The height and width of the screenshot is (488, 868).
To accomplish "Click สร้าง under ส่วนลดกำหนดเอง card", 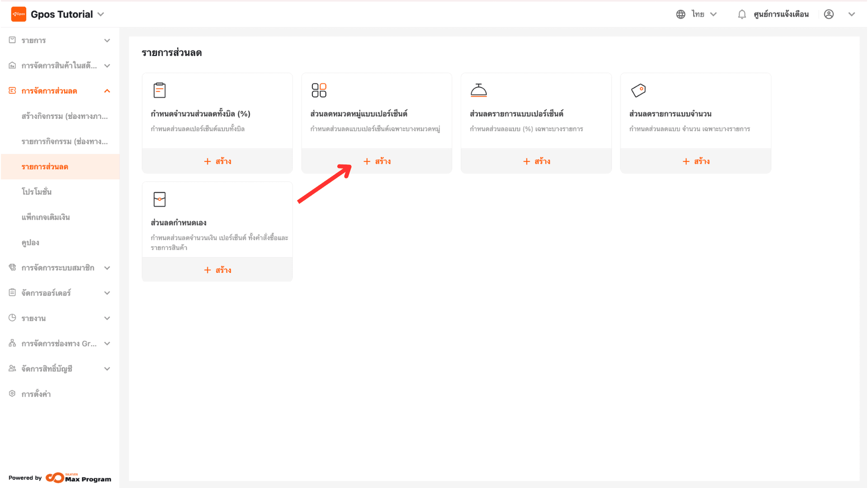I will (x=217, y=270).
